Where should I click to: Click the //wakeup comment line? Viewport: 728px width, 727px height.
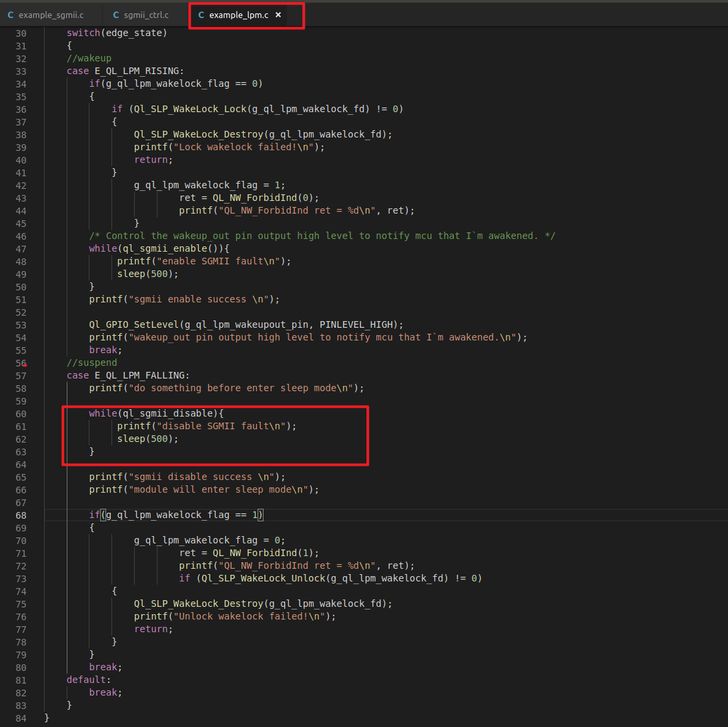pos(89,59)
